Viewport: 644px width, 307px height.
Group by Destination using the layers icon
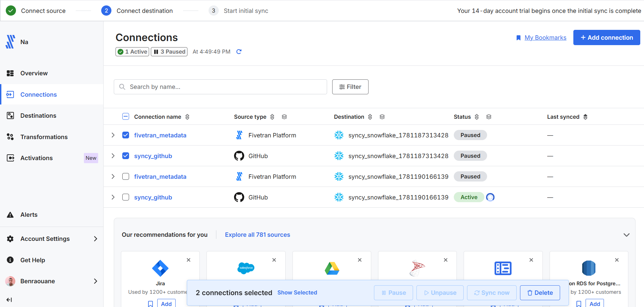(x=382, y=117)
